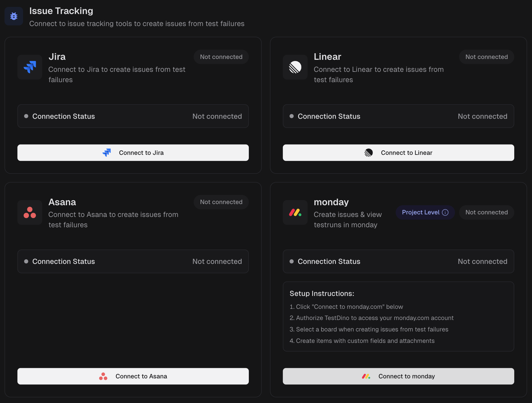Click the monday connection status dot
The width and height of the screenshot is (532, 403).
(x=292, y=261)
